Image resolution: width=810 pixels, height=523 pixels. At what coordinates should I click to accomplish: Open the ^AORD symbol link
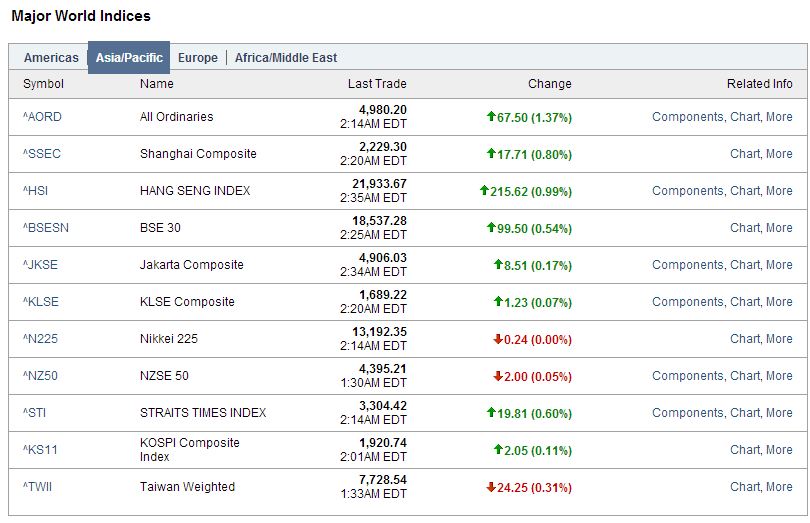point(42,117)
